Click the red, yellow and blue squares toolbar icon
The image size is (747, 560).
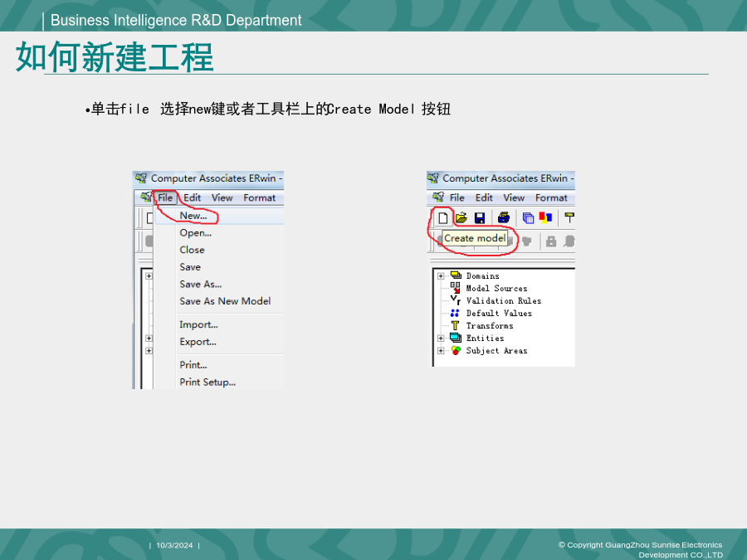pyautogui.click(x=545, y=217)
